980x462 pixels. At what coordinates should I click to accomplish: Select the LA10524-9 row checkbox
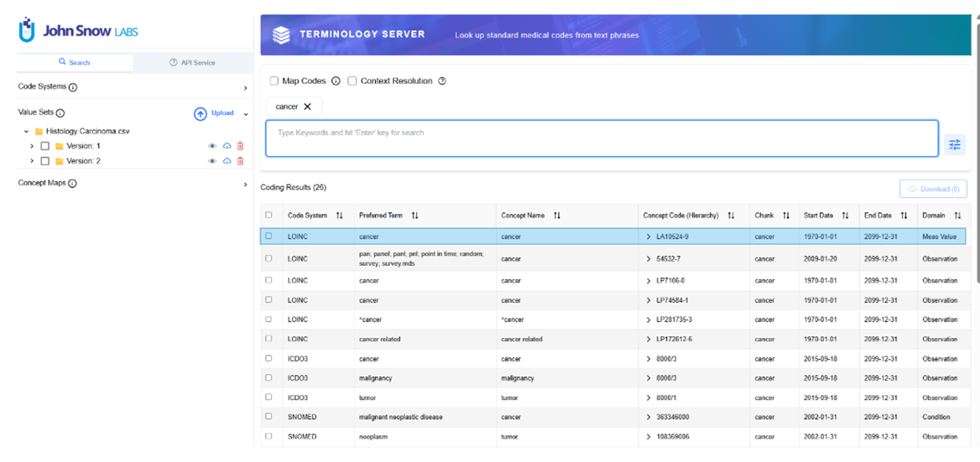(268, 236)
